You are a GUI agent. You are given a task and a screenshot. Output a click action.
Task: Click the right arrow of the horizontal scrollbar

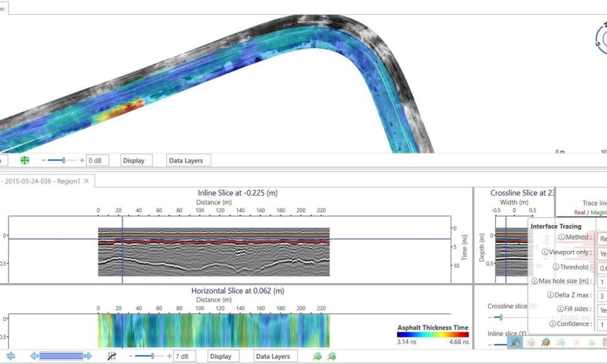click(x=89, y=356)
